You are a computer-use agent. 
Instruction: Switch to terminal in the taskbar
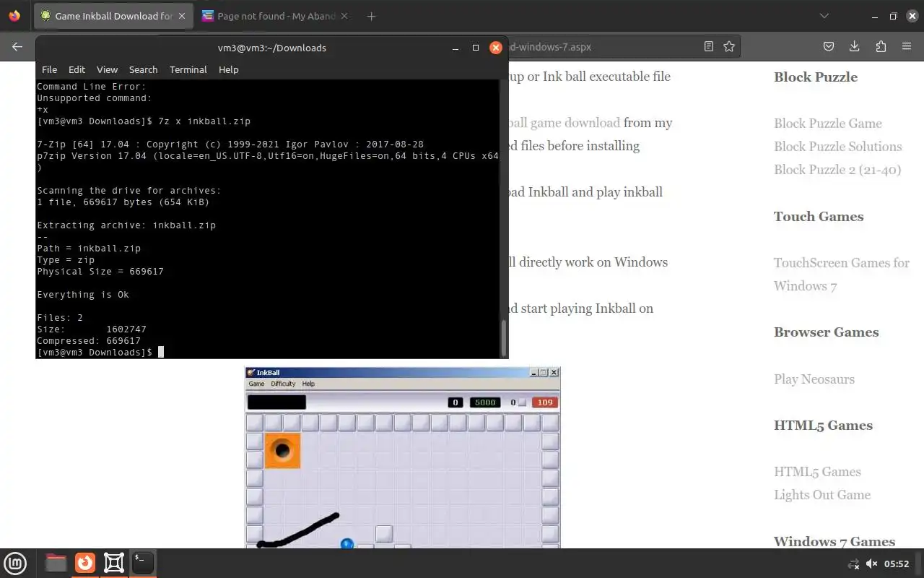tap(143, 563)
